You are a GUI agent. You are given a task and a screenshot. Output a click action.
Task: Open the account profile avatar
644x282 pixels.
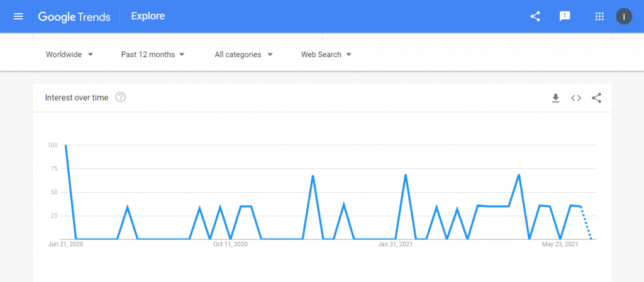(624, 16)
